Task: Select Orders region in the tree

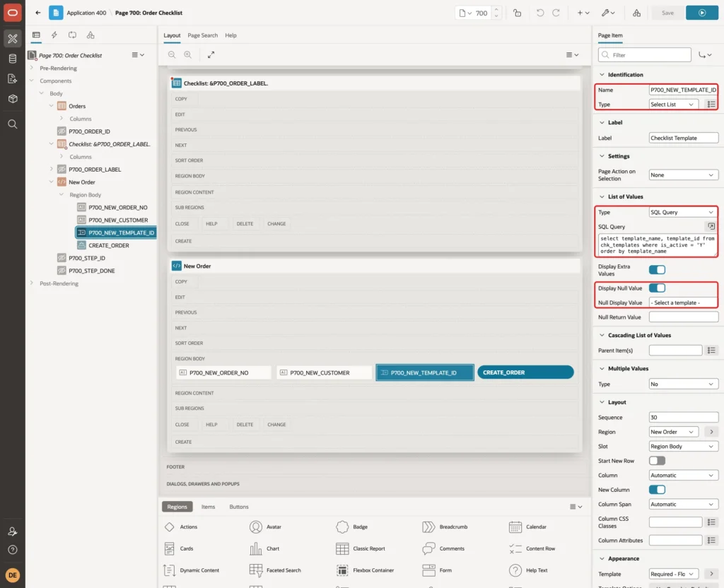Action: (x=71, y=106)
